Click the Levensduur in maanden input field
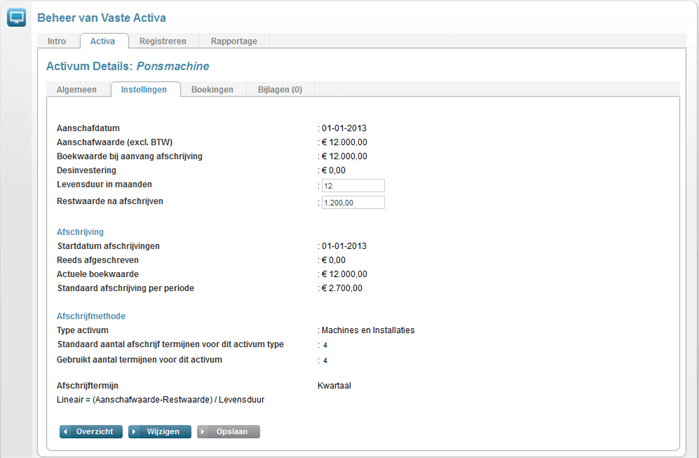The height and width of the screenshot is (458, 699). tap(353, 186)
